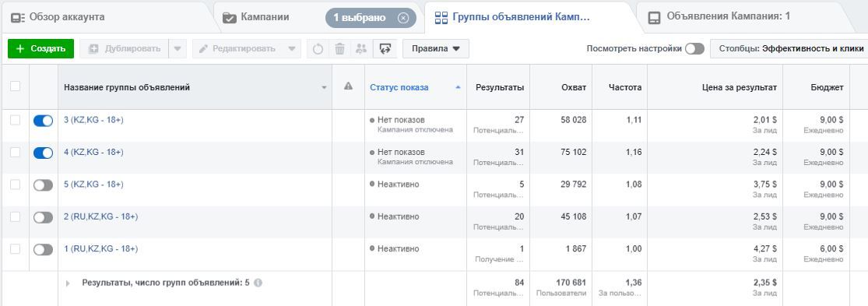The width and height of the screenshot is (868, 306).
Task: Click the green Создать button
Action: coord(41,49)
